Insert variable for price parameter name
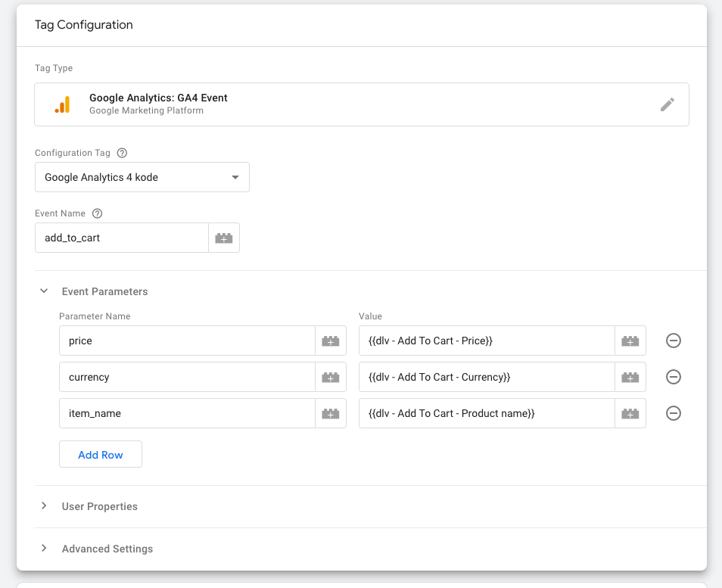Image resolution: width=722 pixels, height=588 pixels. tap(331, 341)
